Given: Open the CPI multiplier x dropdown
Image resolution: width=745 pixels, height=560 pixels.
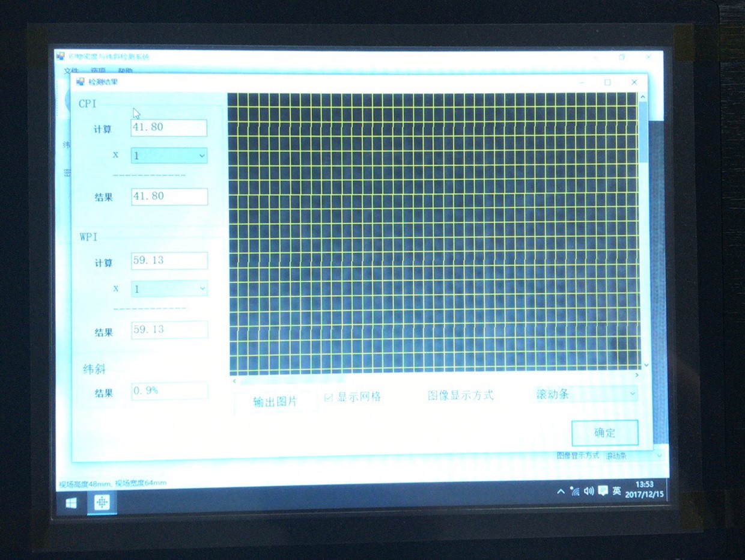Looking at the screenshot, I should (169, 156).
